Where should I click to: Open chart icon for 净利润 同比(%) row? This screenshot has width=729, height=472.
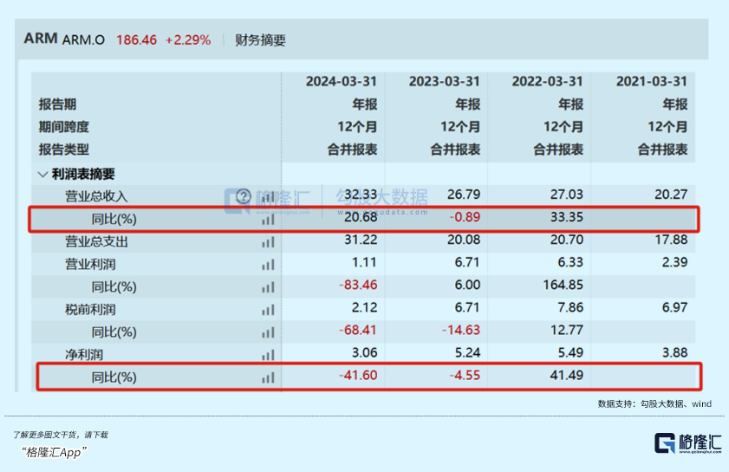point(268,378)
